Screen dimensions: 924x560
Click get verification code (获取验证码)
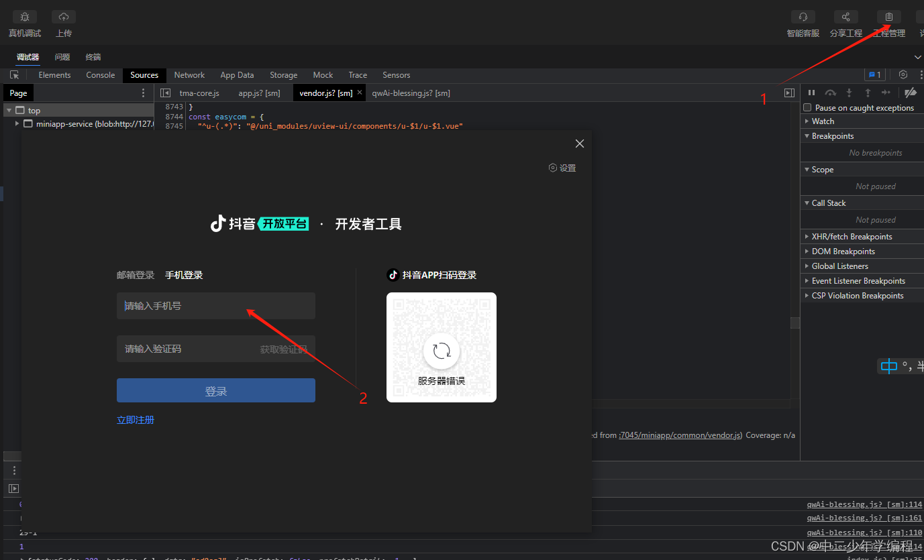284,349
